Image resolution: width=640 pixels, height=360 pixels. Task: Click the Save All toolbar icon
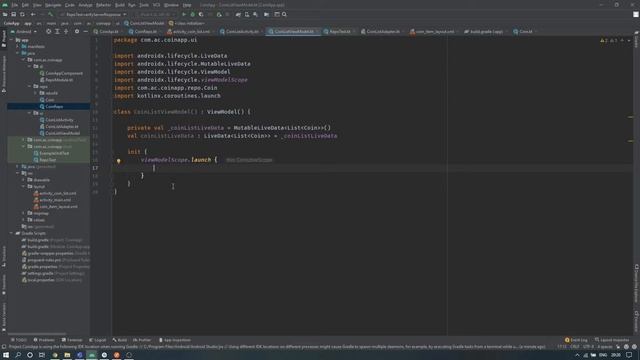pyautogui.click(x=13, y=14)
